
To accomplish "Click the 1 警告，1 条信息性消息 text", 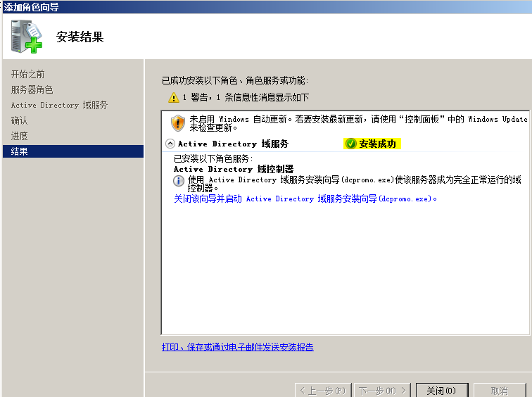I will [246, 98].
